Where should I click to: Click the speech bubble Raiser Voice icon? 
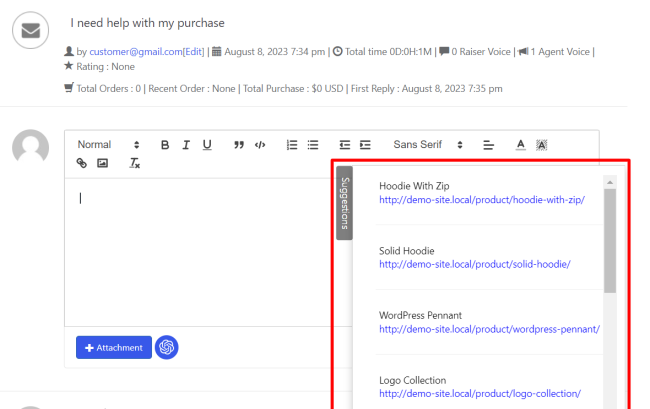point(444,51)
